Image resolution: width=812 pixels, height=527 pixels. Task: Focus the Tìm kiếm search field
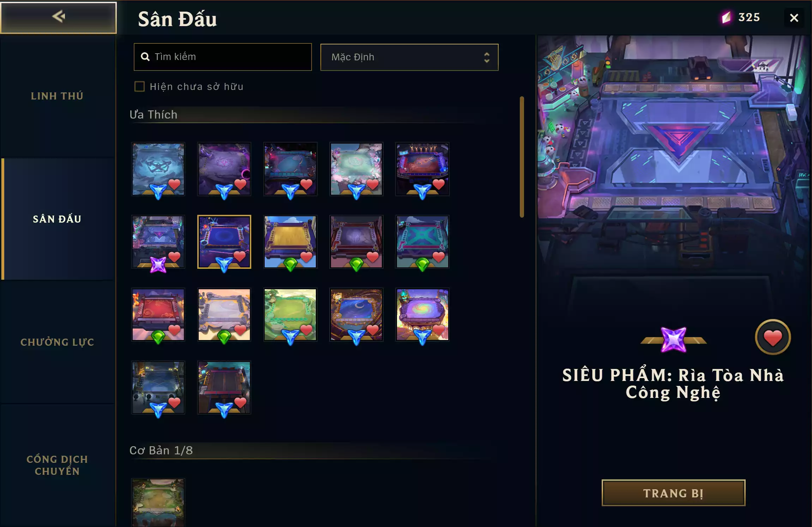coord(223,57)
